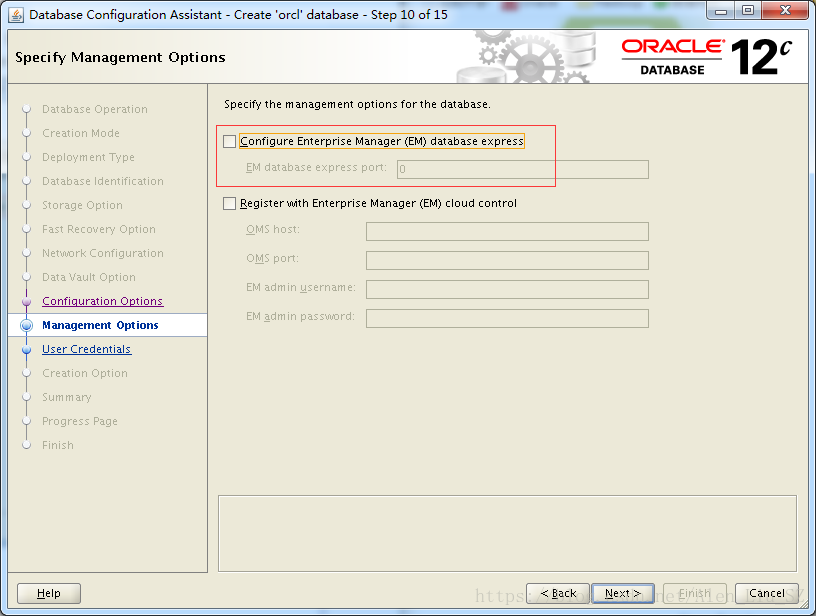Close the Database Configuration Assistant window
Screen dimensions: 816x616
(785, 11)
